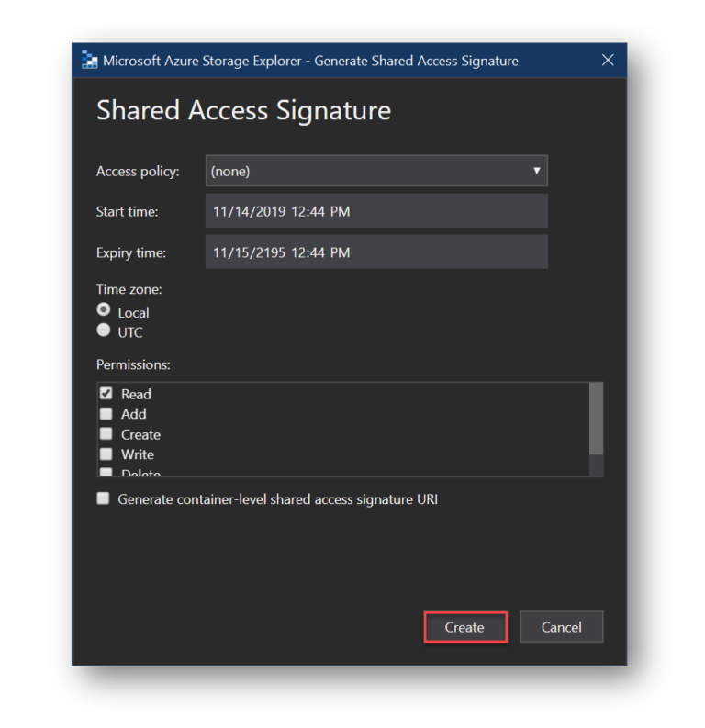The width and height of the screenshot is (705, 728).
Task: Click the Start time field
Action: (x=376, y=211)
